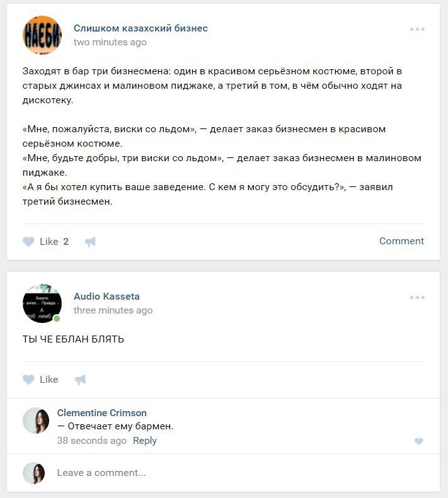Click Comment on the first post
Viewport: 448px width, 498px height.
(401, 241)
